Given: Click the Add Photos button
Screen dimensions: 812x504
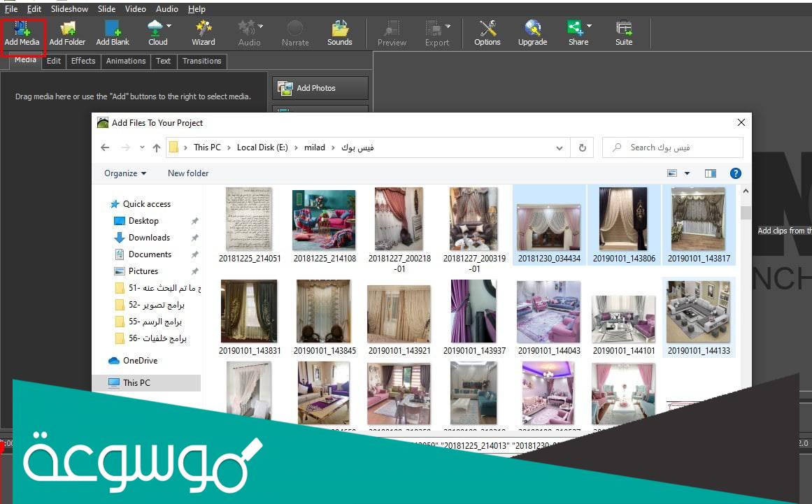Looking at the screenshot, I should click(320, 88).
